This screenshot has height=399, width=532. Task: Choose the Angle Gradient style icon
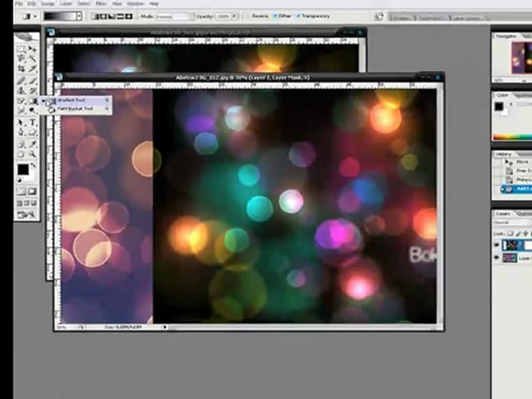point(112,16)
